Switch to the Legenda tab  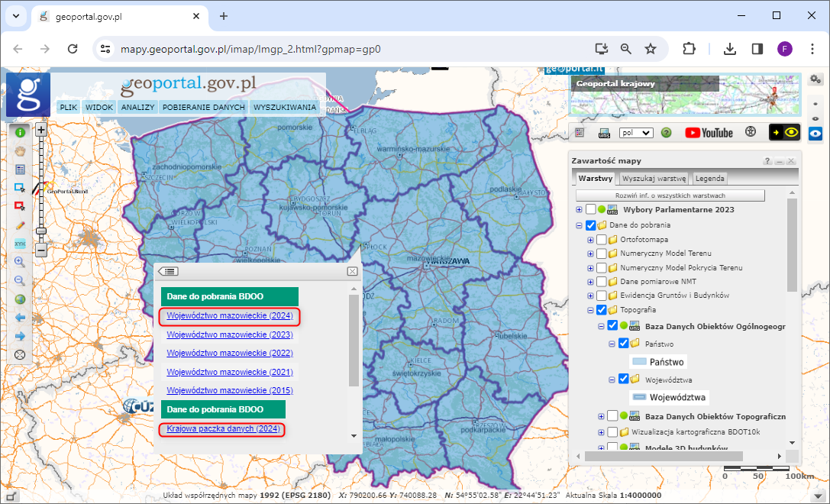tap(709, 179)
